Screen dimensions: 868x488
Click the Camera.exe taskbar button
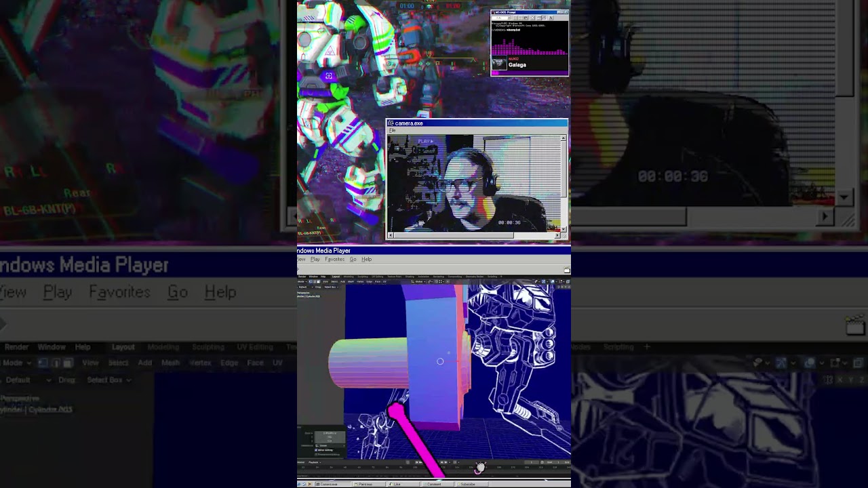click(333, 484)
